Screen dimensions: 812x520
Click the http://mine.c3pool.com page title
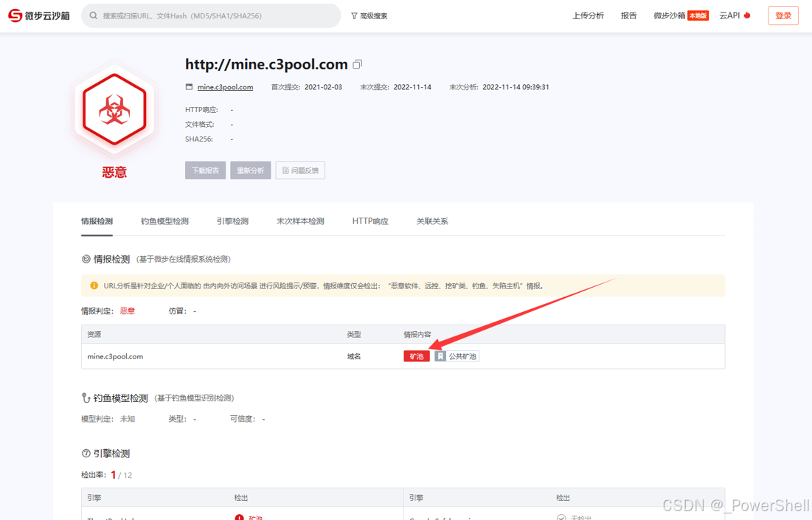266,64
